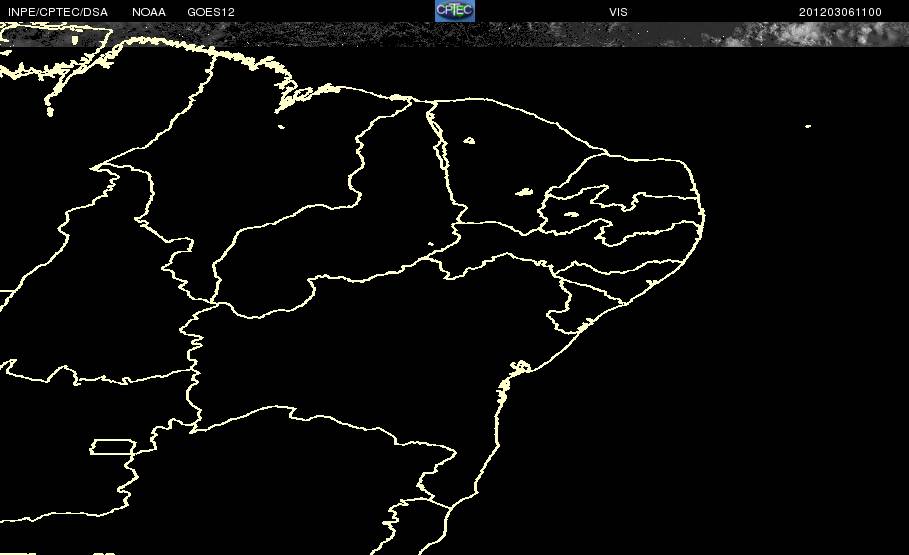Click the VIS channel label
This screenshot has height=555, width=909.
pos(618,12)
